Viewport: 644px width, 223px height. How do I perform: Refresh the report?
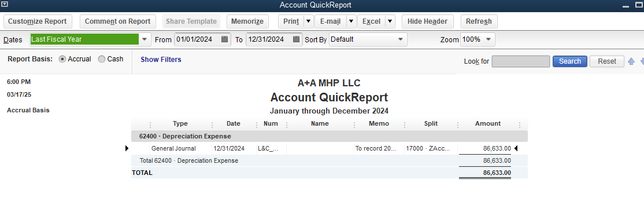pyautogui.click(x=479, y=21)
